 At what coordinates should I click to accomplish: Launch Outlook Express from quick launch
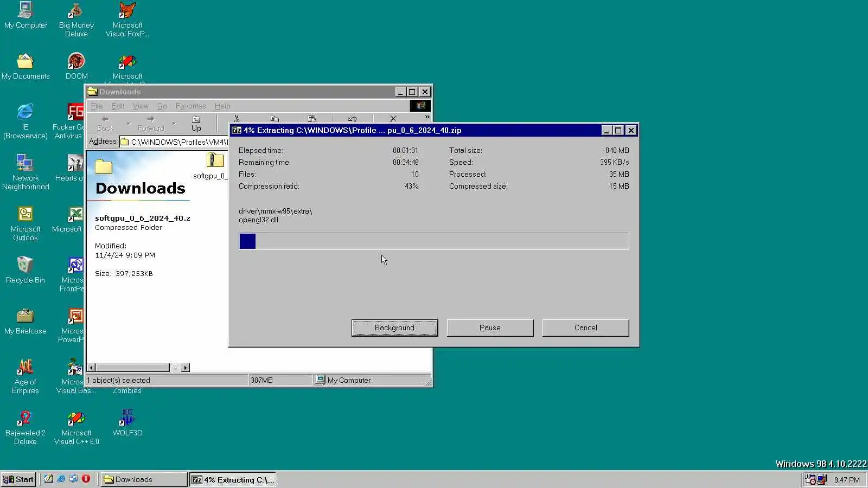[x=73, y=479]
